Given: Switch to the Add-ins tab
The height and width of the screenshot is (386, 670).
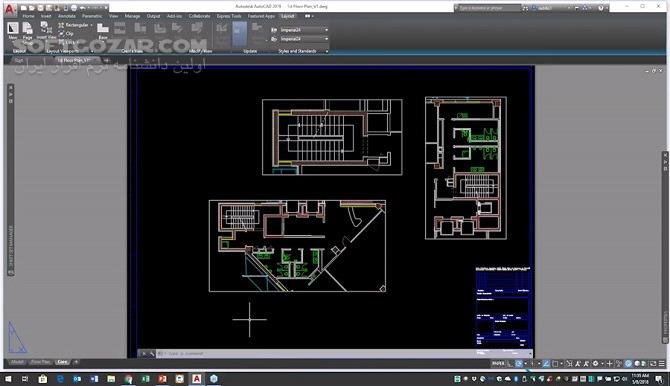Looking at the screenshot, I should (x=174, y=16).
